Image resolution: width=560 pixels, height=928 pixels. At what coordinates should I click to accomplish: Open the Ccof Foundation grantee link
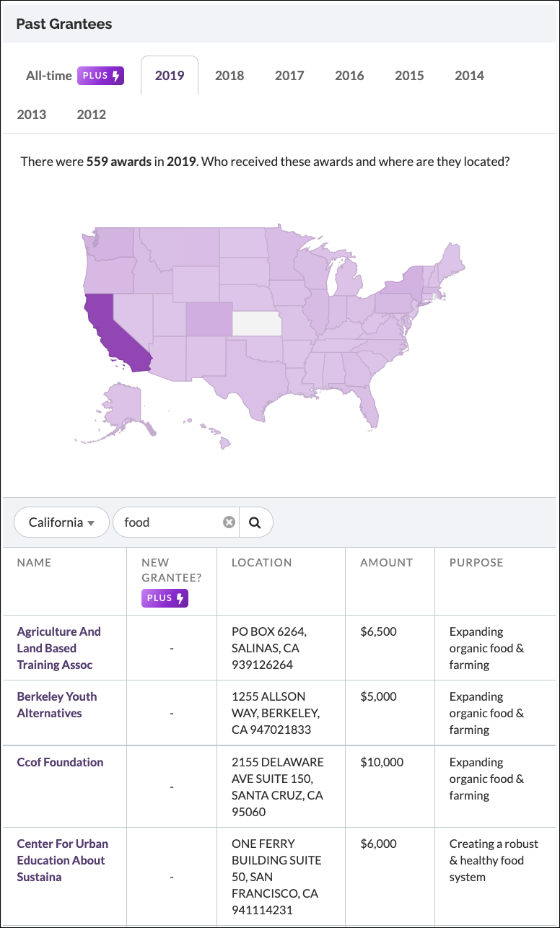click(x=59, y=761)
